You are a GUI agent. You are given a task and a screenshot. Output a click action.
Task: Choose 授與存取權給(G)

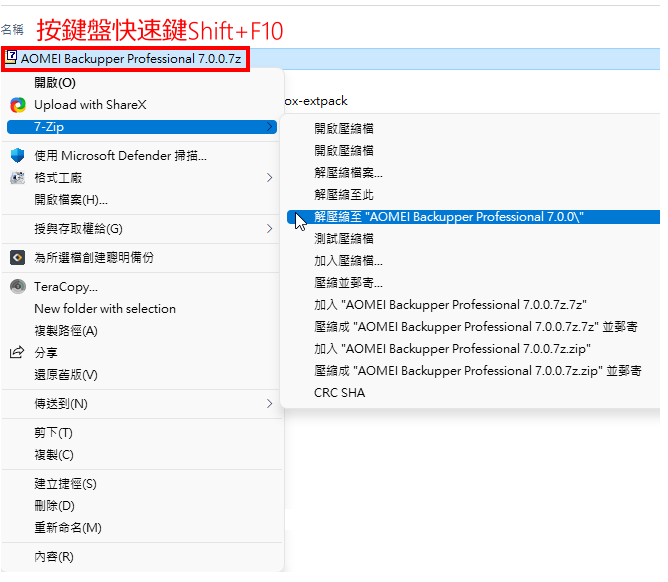(78, 229)
